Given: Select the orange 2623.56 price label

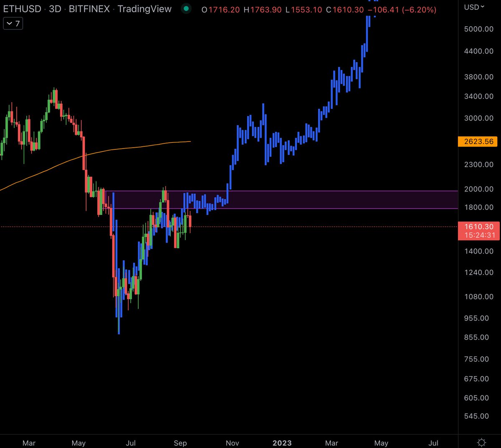Looking at the screenshot, I should click(478, 141).
